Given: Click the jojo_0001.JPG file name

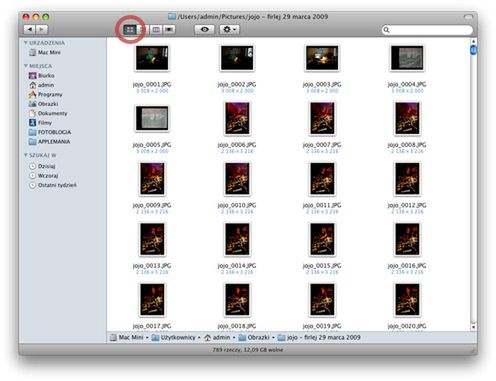Looking at the screenshot, I should point(152,84).
